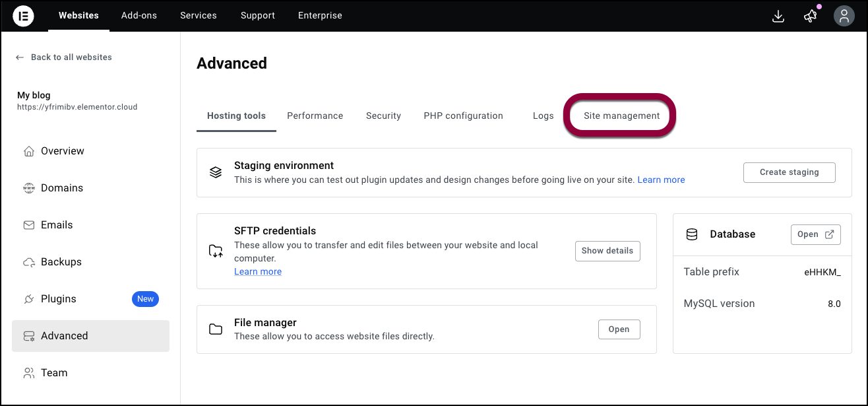Click the MySQL version value 8.0
Viewport: 868px width, 406px height.
pos(834,304)
